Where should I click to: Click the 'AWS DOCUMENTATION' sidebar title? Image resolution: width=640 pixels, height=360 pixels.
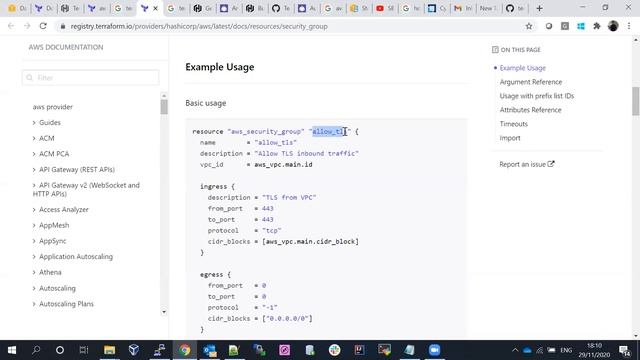66,47
